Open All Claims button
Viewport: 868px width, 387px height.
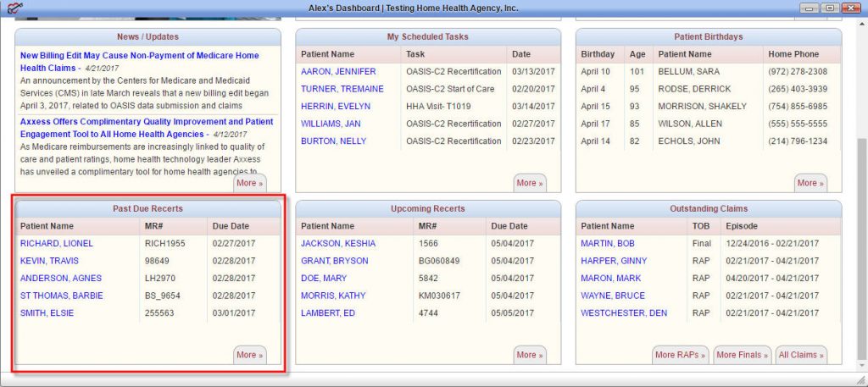pyautogui.click(x=800, y=355)
